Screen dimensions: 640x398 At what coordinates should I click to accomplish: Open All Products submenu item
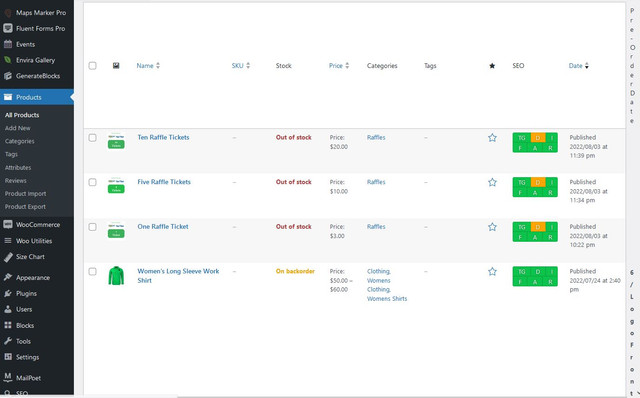(22, 115)
